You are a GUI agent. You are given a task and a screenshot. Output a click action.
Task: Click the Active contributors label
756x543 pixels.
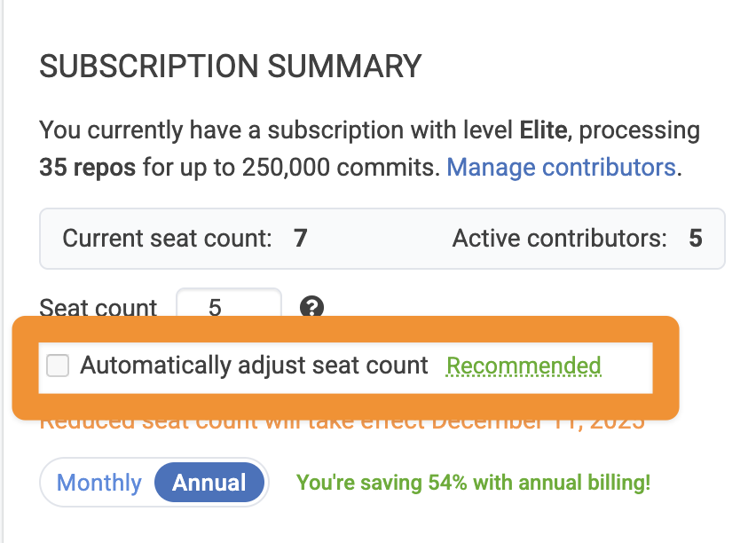[559, 238]
